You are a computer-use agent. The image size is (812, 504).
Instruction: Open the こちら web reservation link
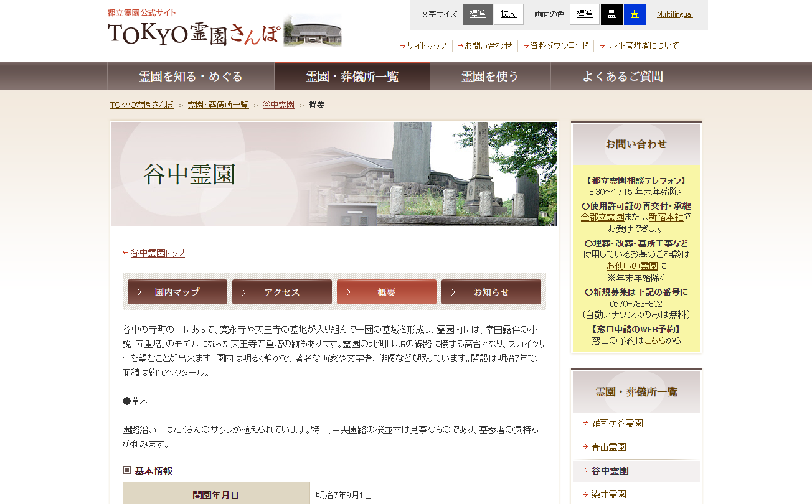(654, 340)
